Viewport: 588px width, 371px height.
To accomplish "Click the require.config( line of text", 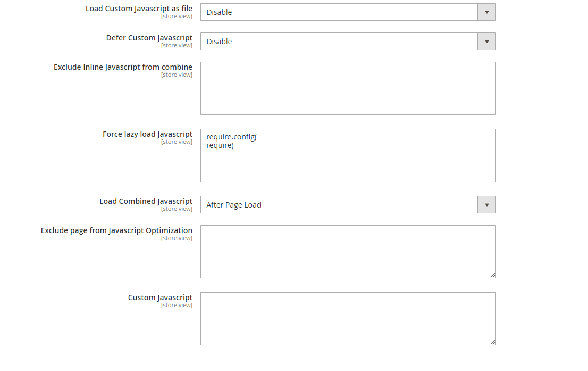I will click(x=232, y=137).
